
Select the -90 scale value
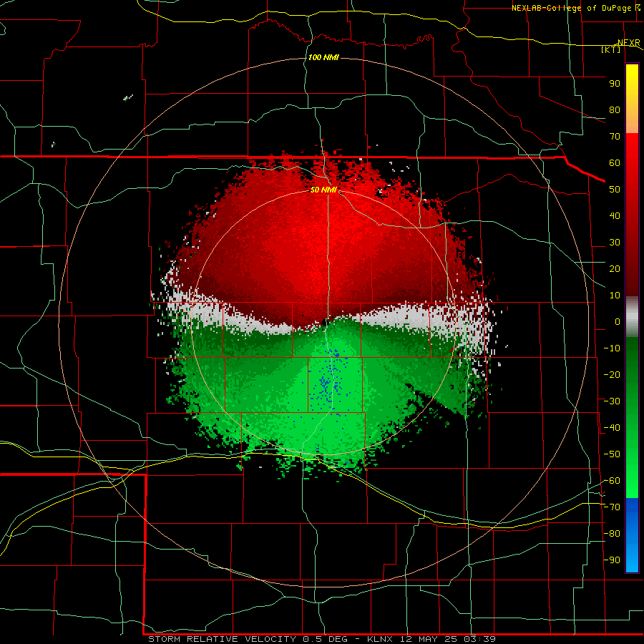point(612,560)
